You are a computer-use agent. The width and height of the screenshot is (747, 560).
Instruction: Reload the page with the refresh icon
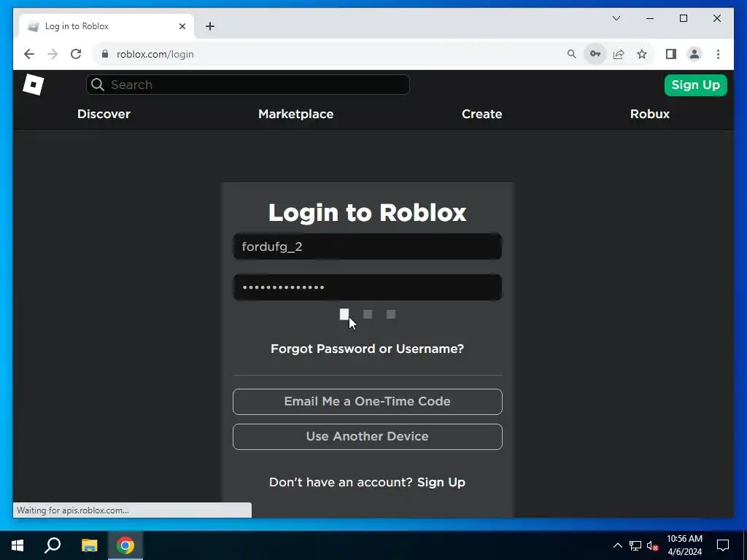click(76, 54)
